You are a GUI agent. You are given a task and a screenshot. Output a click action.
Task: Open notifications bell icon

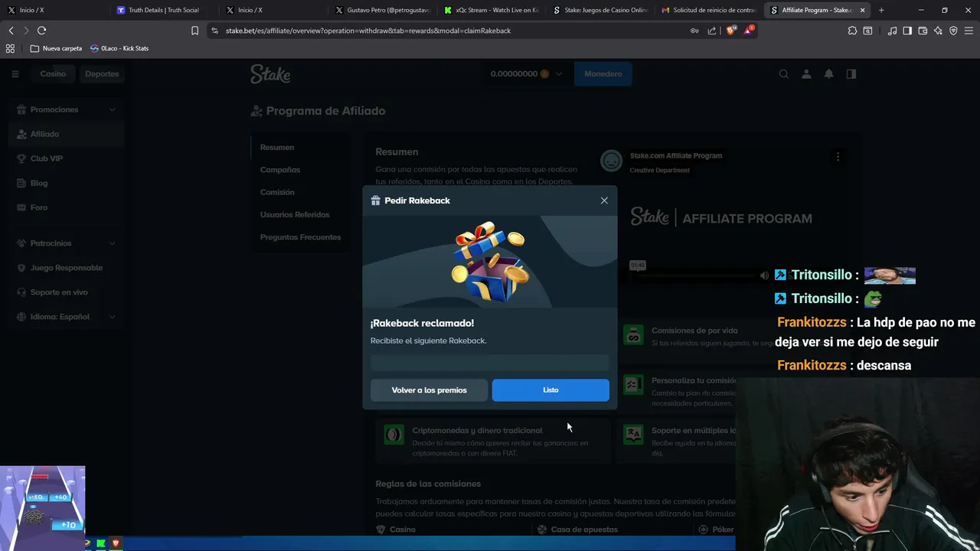click(828, 74)
